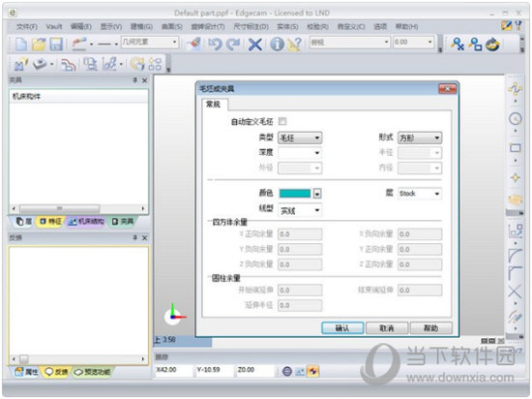Select the rectangle tool in right sidebar

[x=516, y=148]
